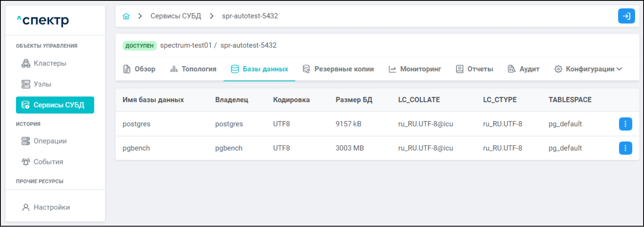Open the Аудит tab

point(524,69)
